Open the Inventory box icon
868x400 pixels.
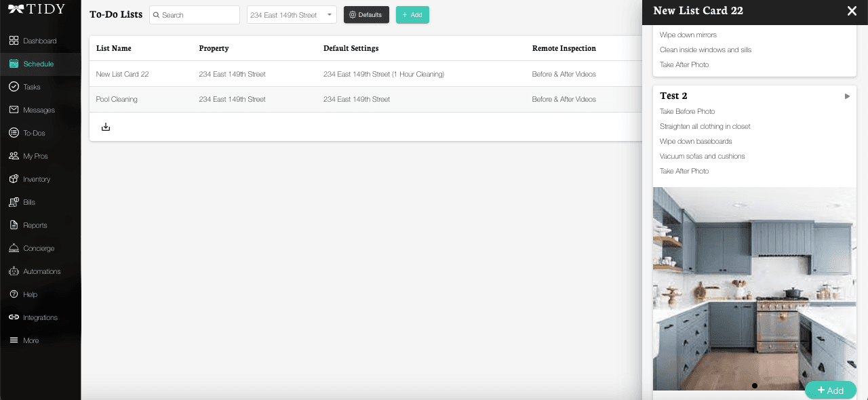click(14, 179)
